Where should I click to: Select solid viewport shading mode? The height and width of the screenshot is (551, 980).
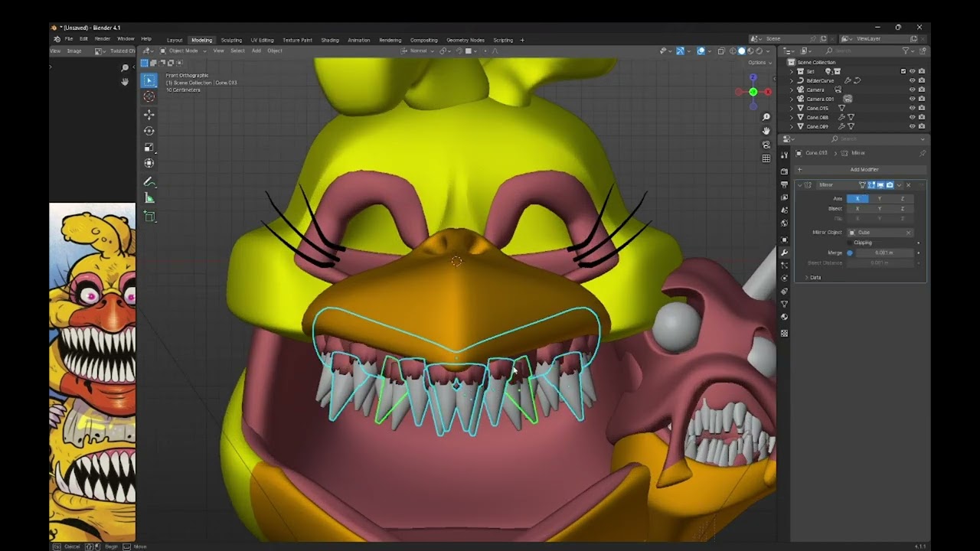(x=741, y=51)
